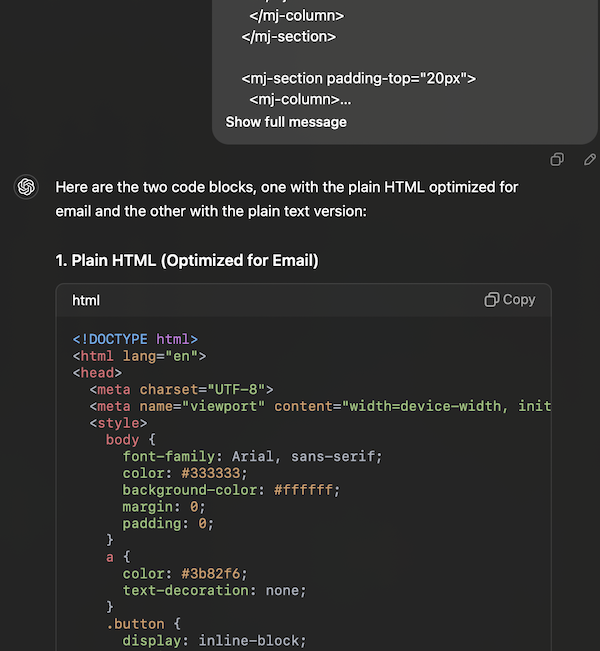Select the #333333 body color value
This screenshot has width=600, height=651.
click(210, 473)
